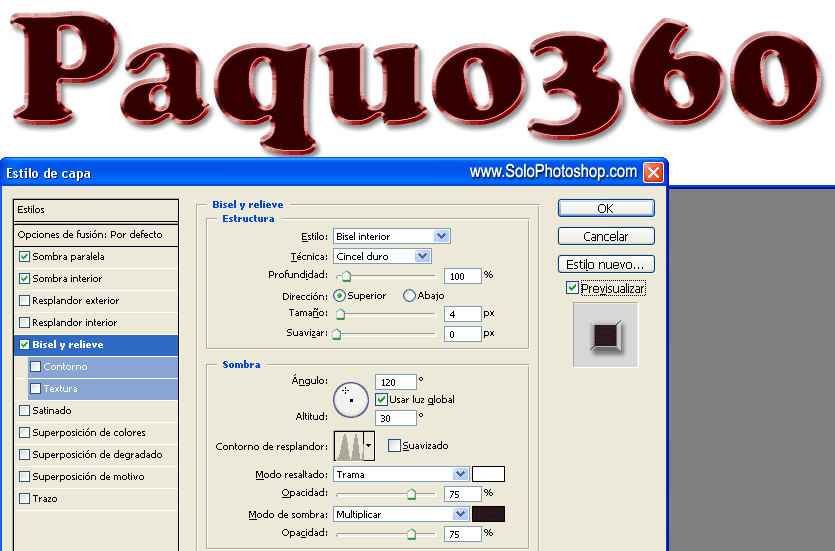835x551 pixels.
Task: Toggle Usar luz global checkbox
Action: (381, 399)
